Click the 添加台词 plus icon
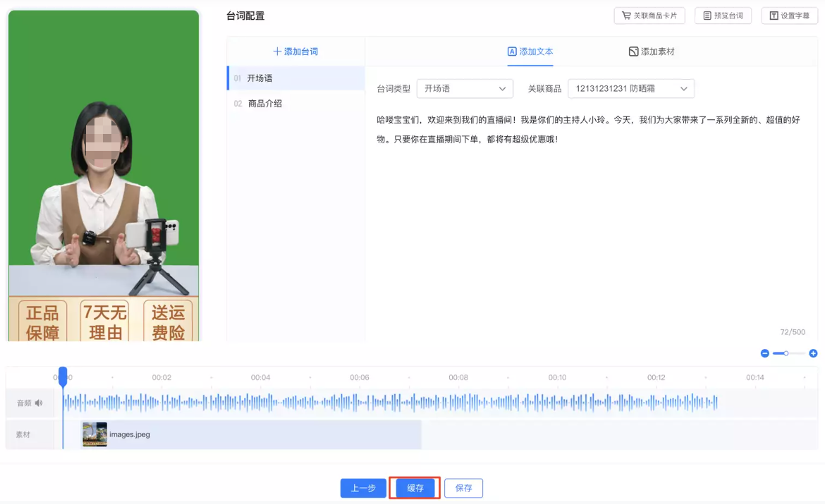Viewport: 825px width, 504px height. (276, 51)
